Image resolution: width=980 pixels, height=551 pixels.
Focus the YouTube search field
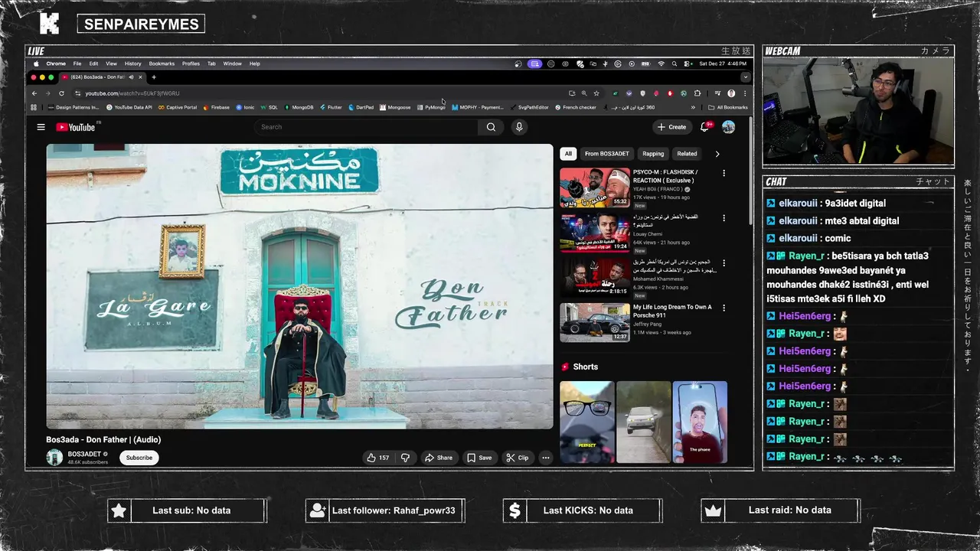click(x=366, y=127)
